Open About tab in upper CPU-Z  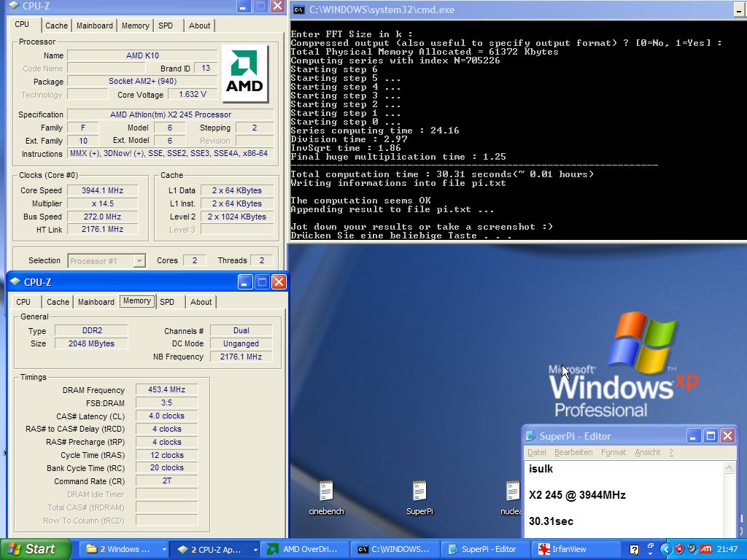[200, 26]
